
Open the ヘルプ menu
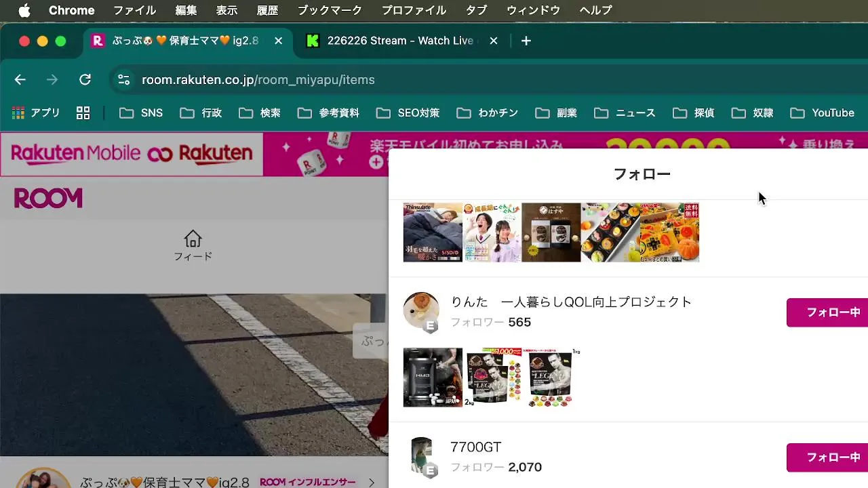pyautogui.click(x=595, y=10)
